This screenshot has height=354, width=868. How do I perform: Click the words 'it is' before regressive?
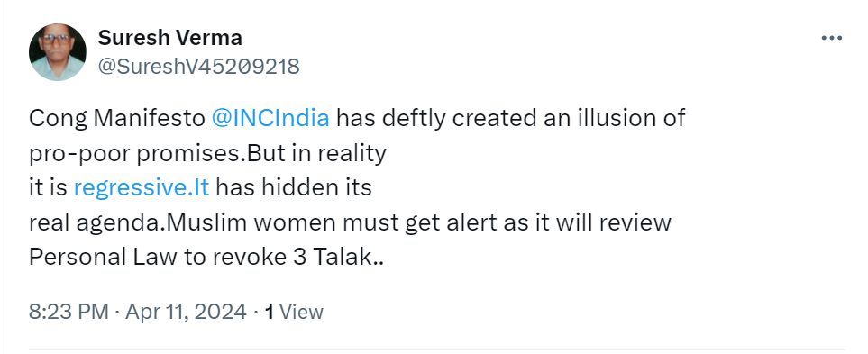click(x=48, y=188)
